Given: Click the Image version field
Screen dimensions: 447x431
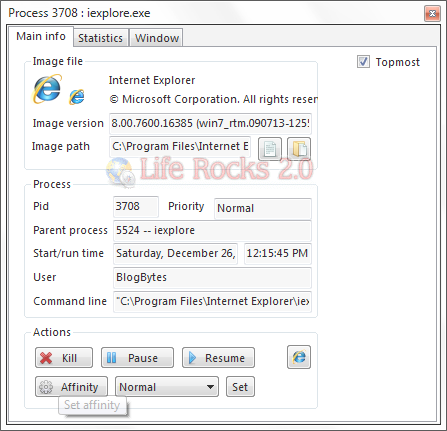Looking at the screenshot, I should 210,123.
